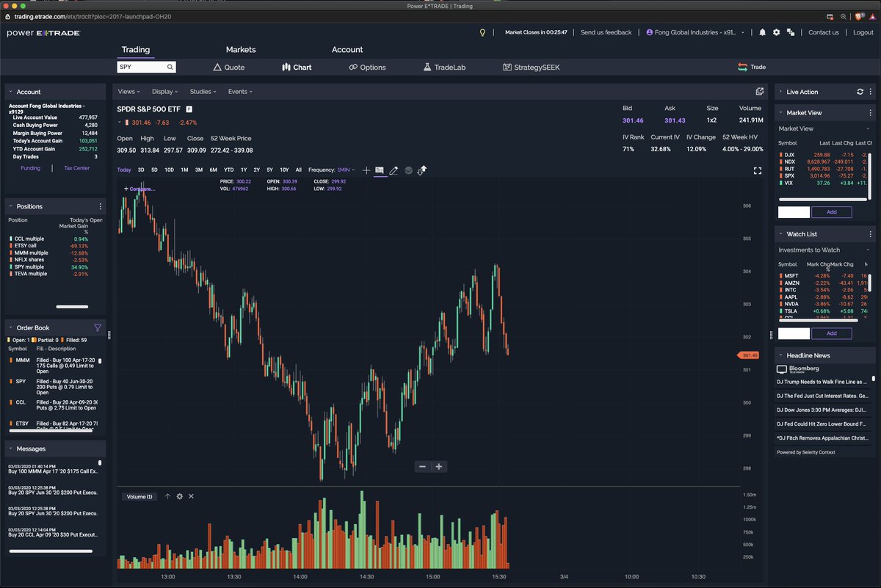This screenshot has width=881, height=588.
Task: Click Watch List symbol input box
Action: pyautogui.click(x=794, y=333)
